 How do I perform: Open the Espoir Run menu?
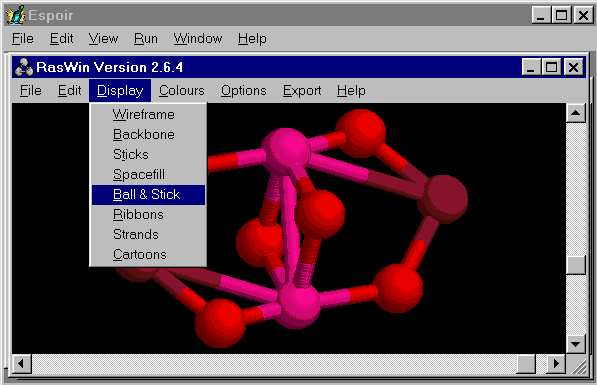146,38
